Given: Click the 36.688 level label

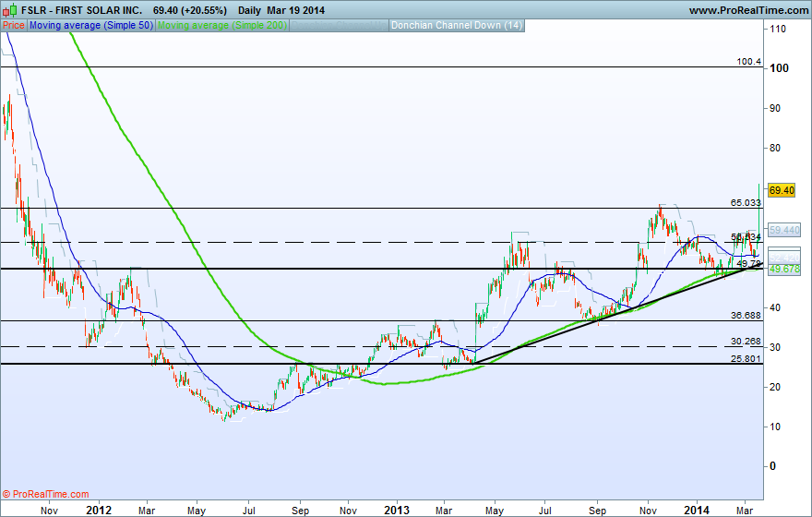Looking at the screenshot, I should tap(746, 315).
